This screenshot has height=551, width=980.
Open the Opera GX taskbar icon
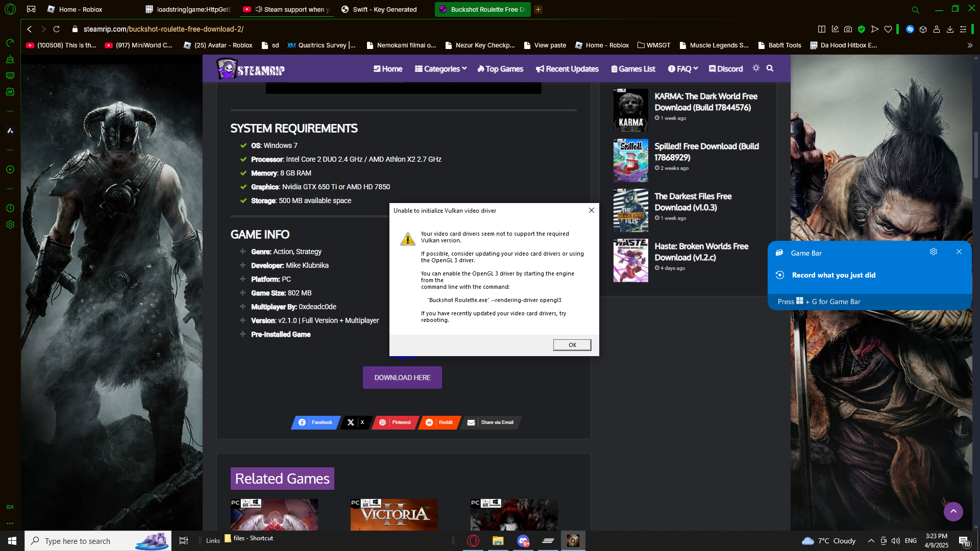tap(473, 541)
